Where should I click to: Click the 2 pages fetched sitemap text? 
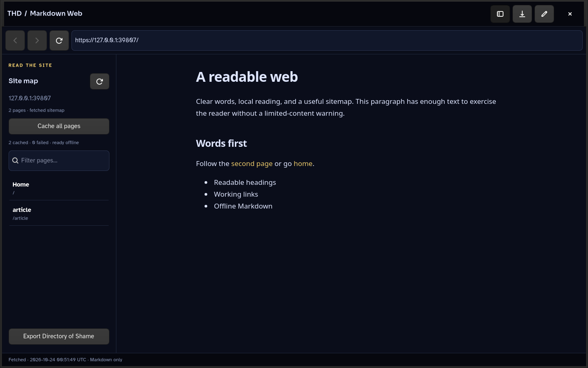point(36,110)
